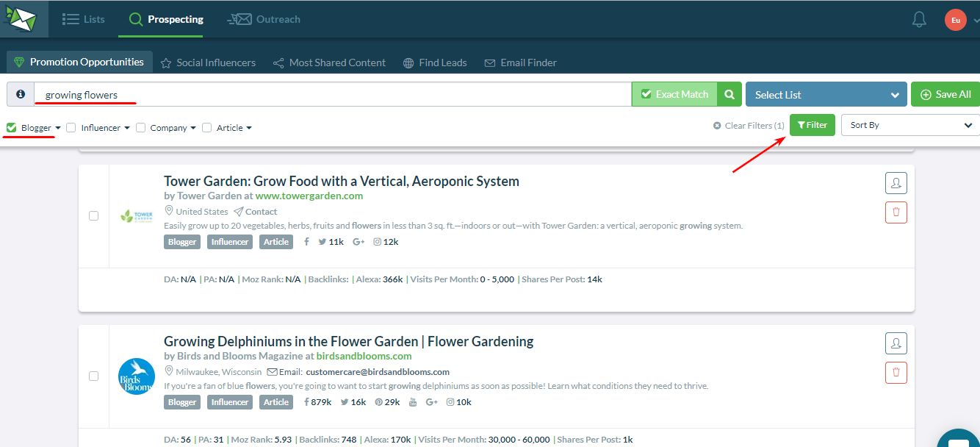The width and height of the screenshot is (980, 447).
Task: Open Tower Garden Google Plus icon
Action: pyautogui.click(x=359, y=242)
